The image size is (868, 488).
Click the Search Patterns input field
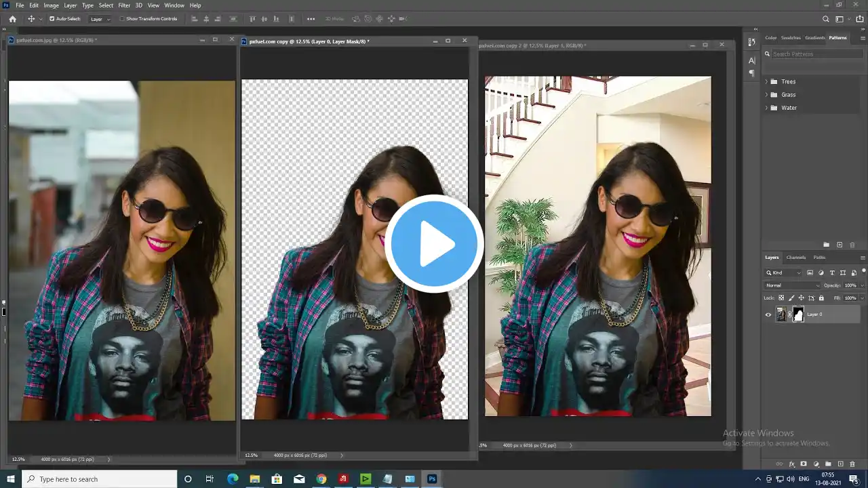coord(816,54)
